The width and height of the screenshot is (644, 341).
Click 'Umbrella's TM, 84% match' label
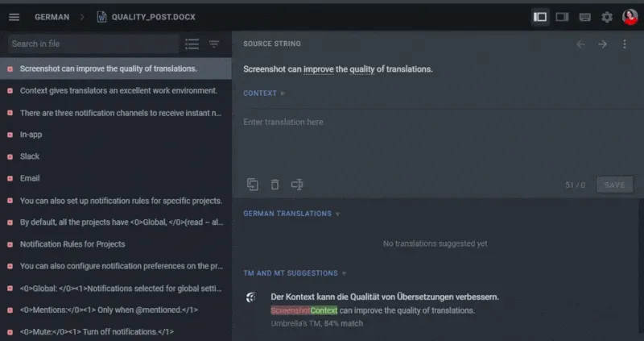(x=316, y=324)
